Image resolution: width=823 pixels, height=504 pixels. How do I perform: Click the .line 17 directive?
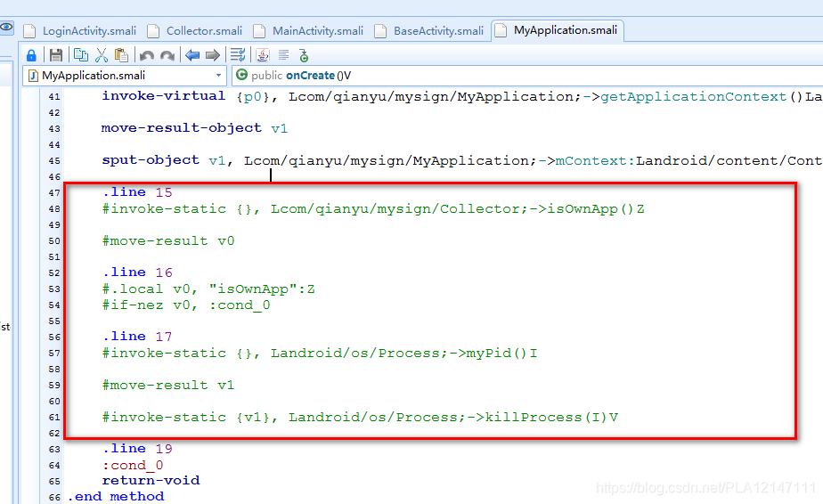click(137, 337)
